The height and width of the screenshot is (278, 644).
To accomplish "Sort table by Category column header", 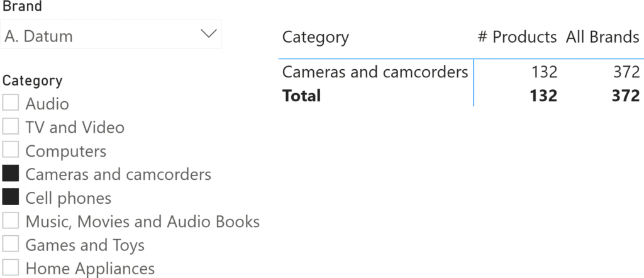I will pos(315,37).
